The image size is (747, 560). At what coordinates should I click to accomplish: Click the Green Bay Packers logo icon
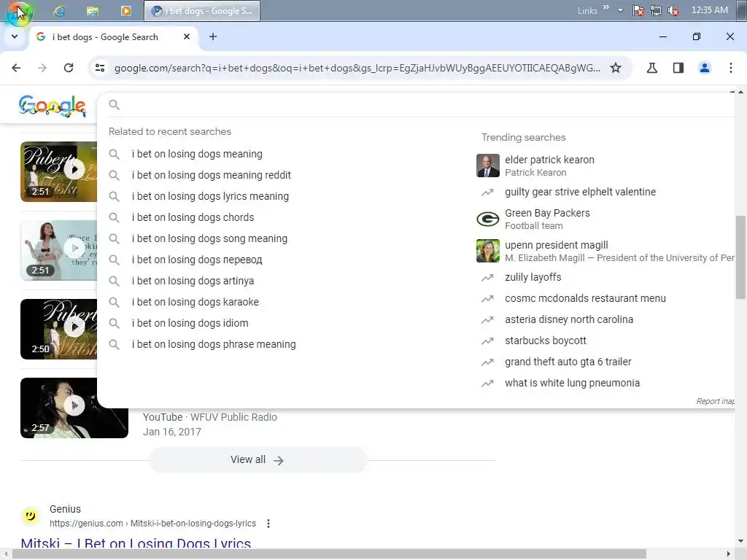click(488, 219)
